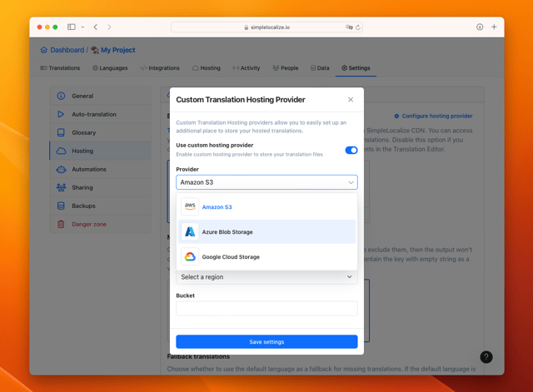Toggle Safari sidebar icon

72,27
